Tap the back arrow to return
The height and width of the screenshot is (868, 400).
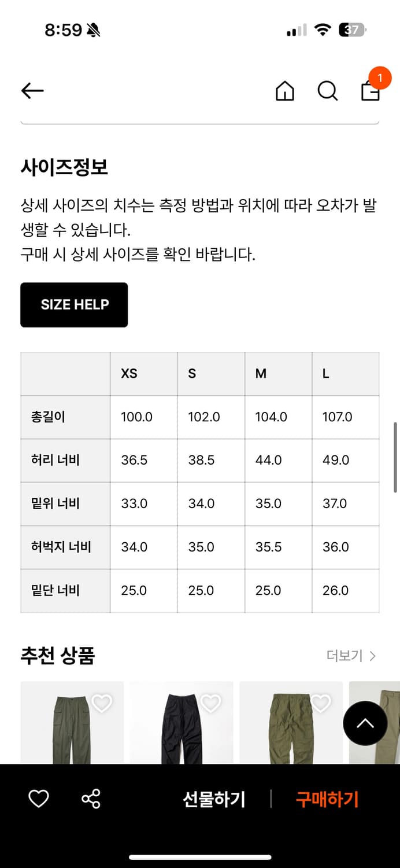32,90
